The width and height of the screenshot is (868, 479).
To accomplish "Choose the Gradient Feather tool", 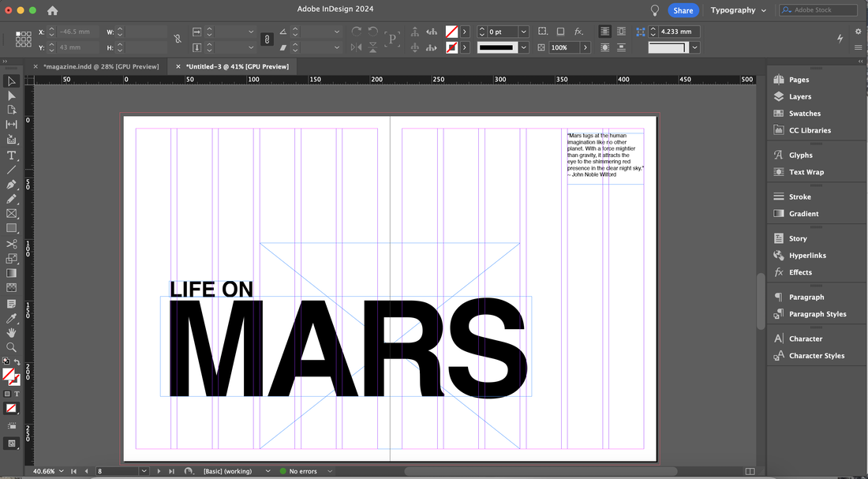I will (11, 287).
